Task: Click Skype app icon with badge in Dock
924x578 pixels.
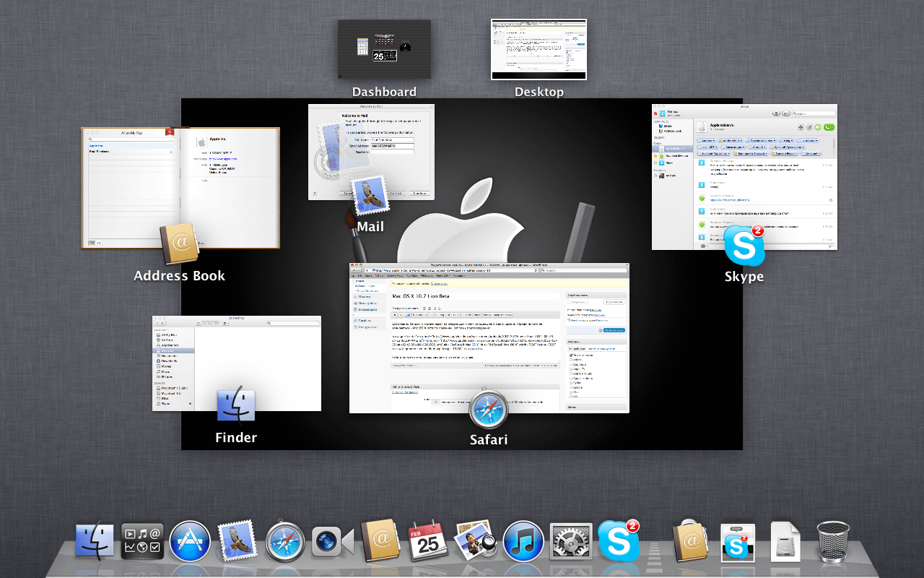Action: (x=619, y=540)
